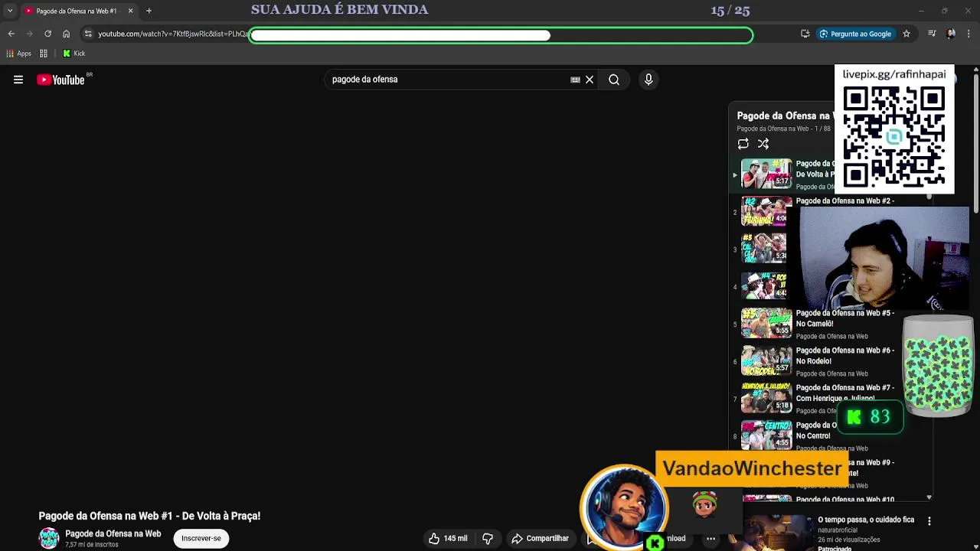Go back in browser history
This screenshot has height=551, width=980.
pos(11,34)
